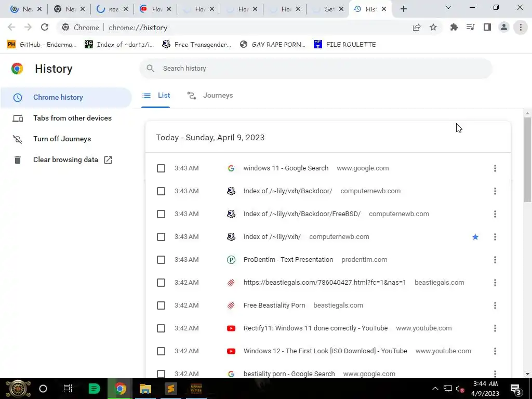This screenshot has height=399, width=532.
Task: Check the windows 11 - Google Search entry
Action: tap(161, 168)
